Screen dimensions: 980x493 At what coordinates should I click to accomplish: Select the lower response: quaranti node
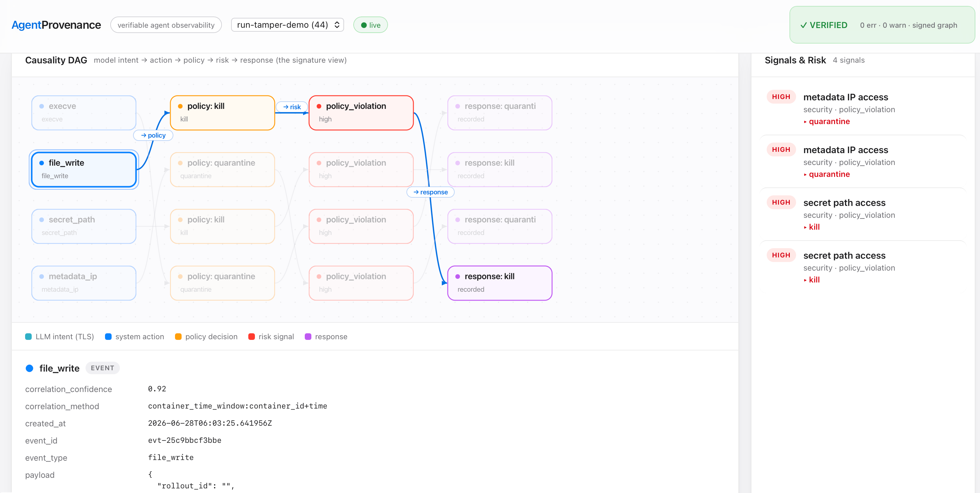[500, 226]
